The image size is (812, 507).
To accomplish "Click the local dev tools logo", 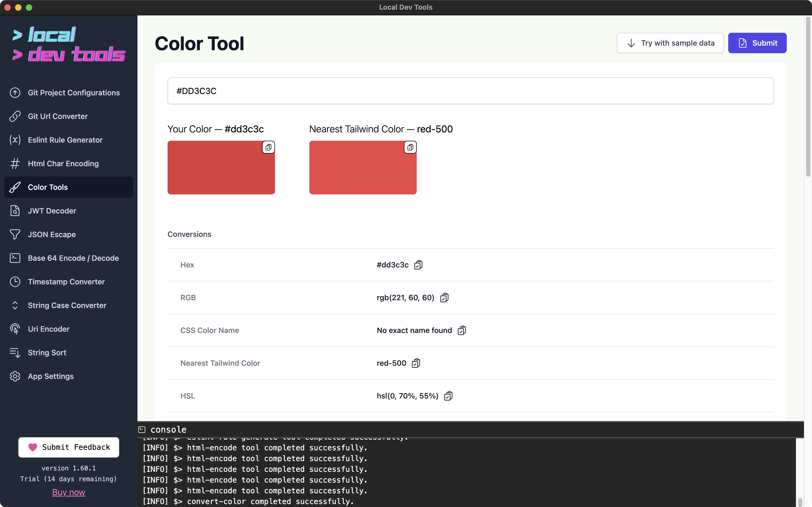I will (69, 44).
